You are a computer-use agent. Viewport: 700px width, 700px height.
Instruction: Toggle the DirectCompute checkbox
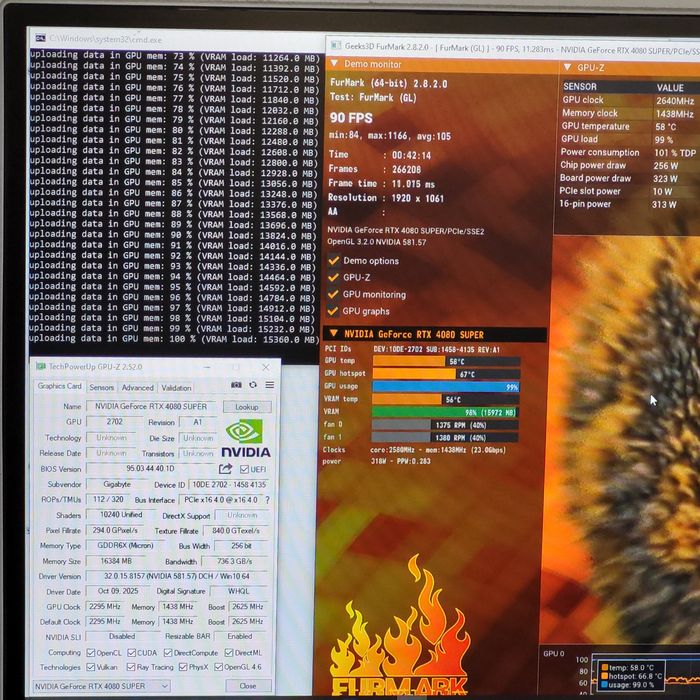[x=168, y=653]
